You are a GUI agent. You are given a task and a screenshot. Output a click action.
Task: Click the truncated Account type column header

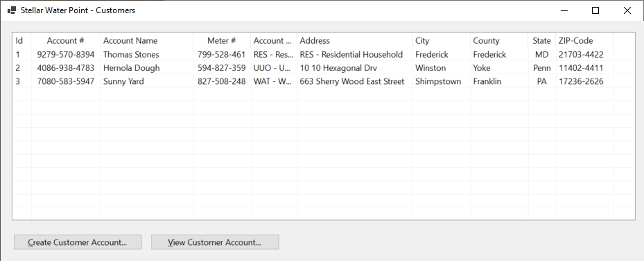[274, 41]
